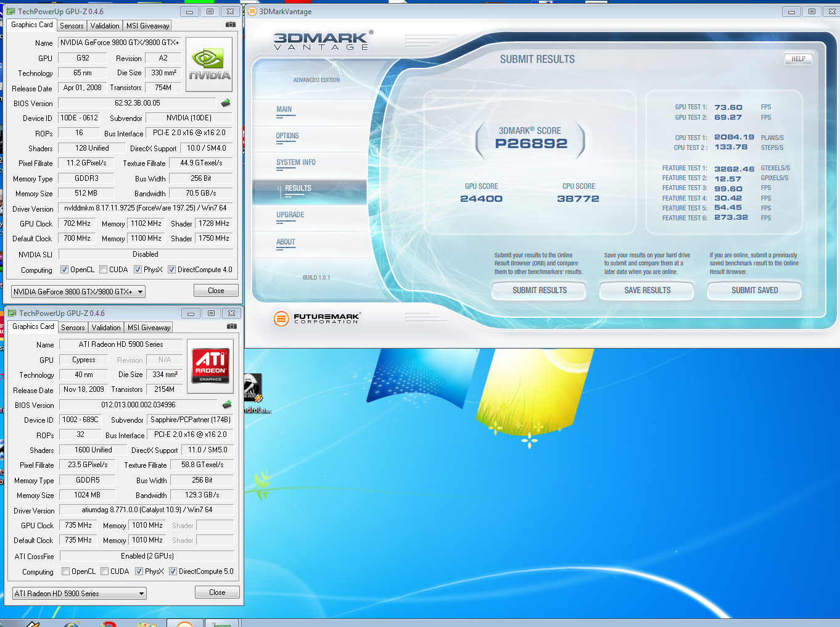Click the 3DMarkVantage title bar icon
Screen dimensions: 840x627
click(x=252, y=11)
